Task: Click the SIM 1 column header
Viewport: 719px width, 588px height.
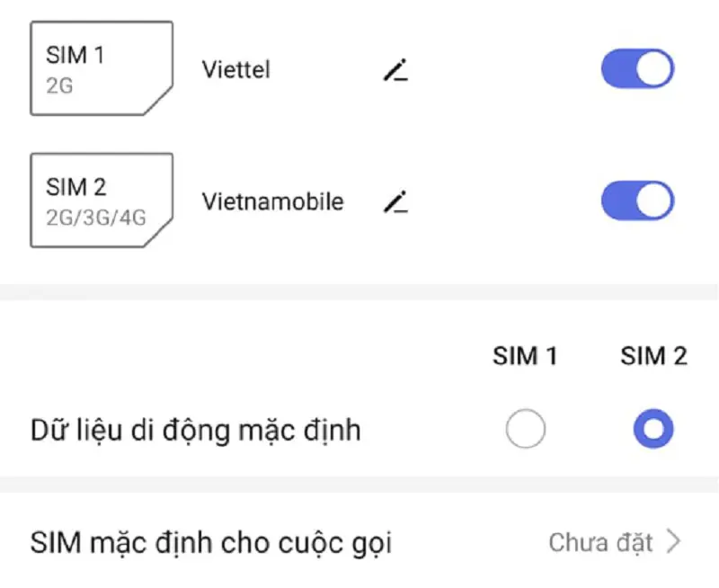Action: (x=526, y=356)
